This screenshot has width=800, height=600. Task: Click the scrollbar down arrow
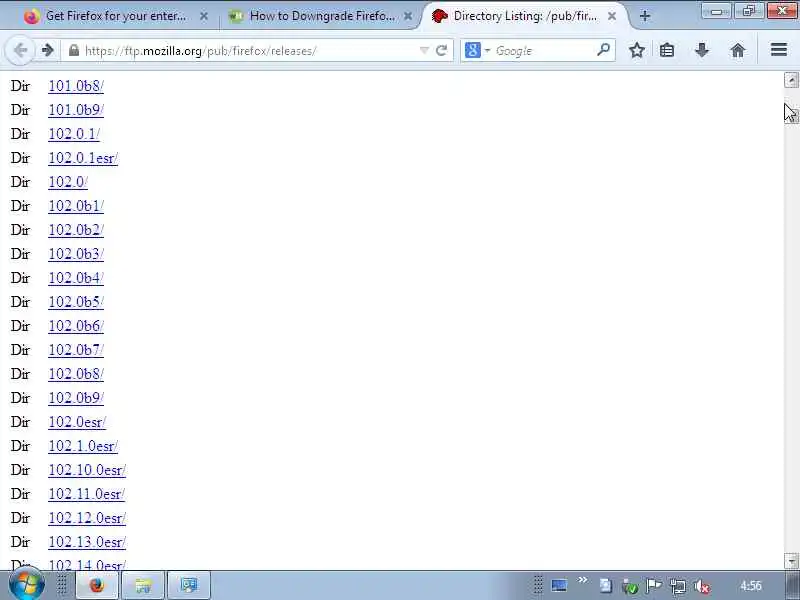point(791,561)
